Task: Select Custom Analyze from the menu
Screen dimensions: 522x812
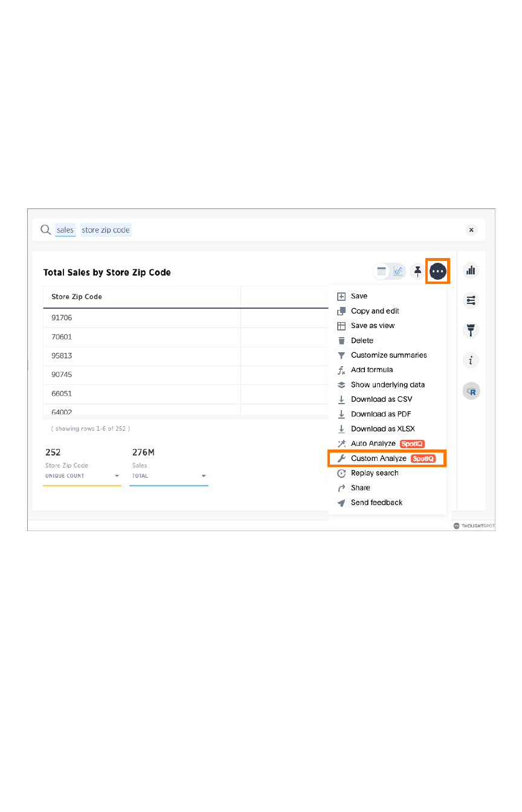Action: click(379, 459)
